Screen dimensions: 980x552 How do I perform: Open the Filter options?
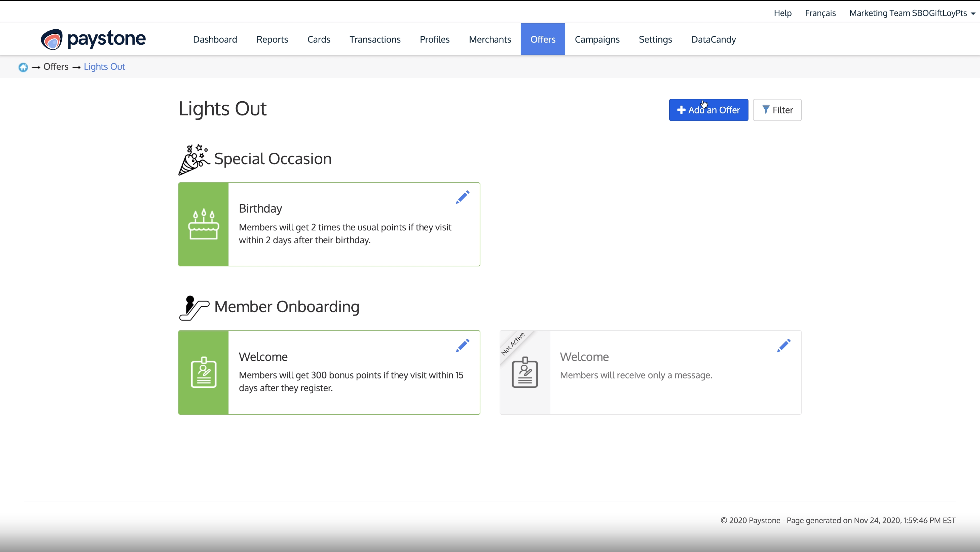[777, 110]
